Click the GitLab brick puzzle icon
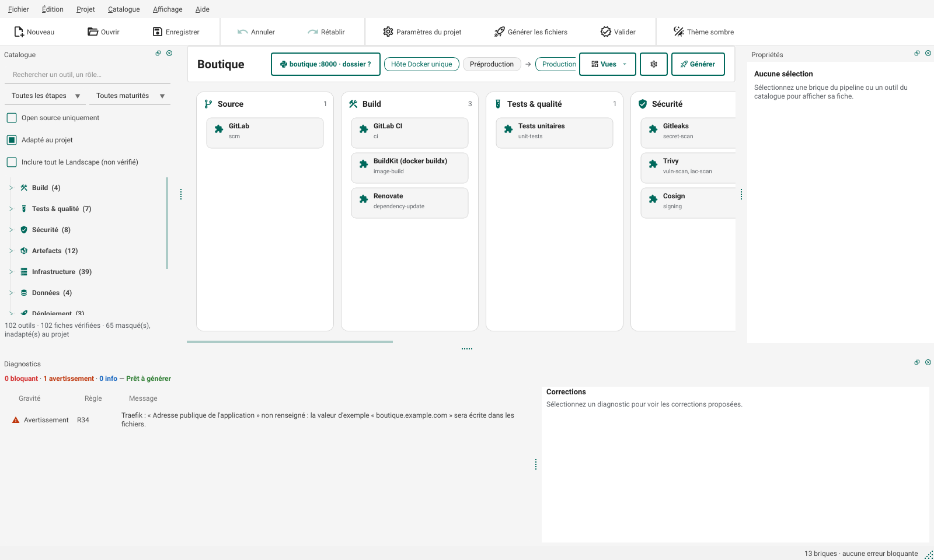 pos(219,129)
